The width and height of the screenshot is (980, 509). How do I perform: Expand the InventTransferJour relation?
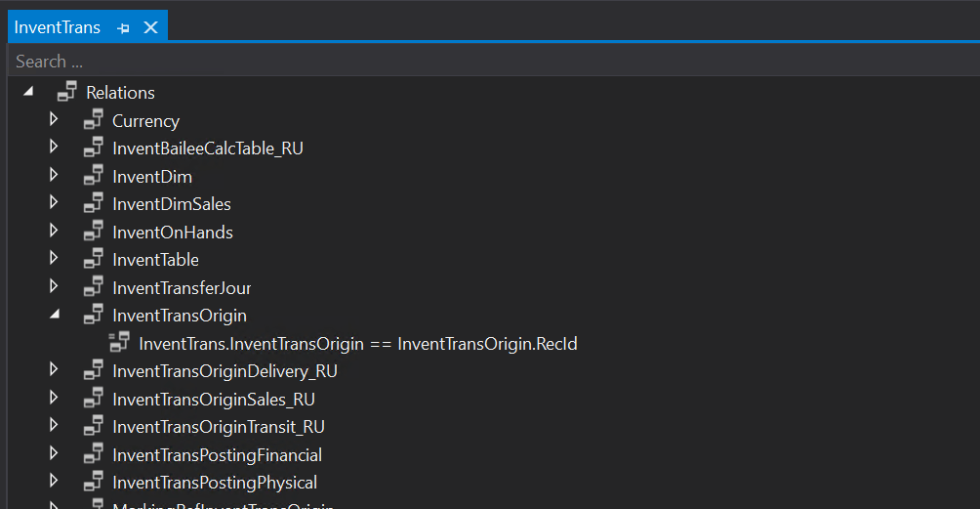click(55, 287)
